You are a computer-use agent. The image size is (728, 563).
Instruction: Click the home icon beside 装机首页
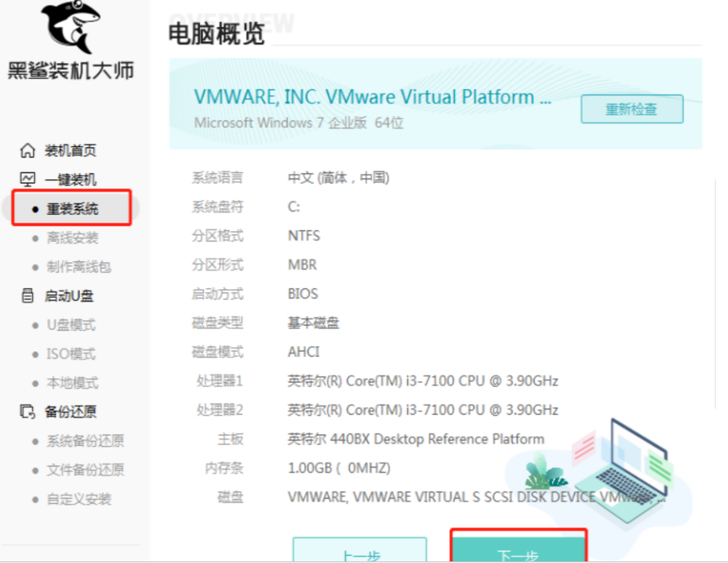[27, 151]
